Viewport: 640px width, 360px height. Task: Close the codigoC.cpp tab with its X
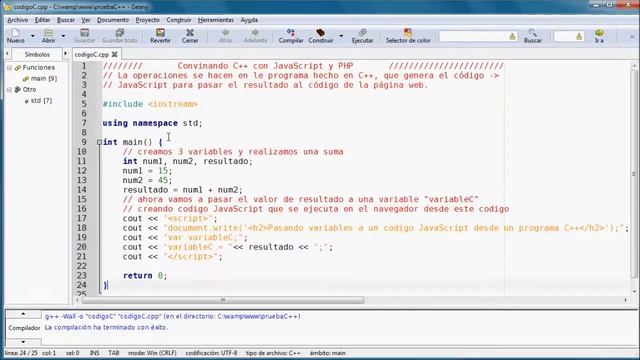(115, 54)
